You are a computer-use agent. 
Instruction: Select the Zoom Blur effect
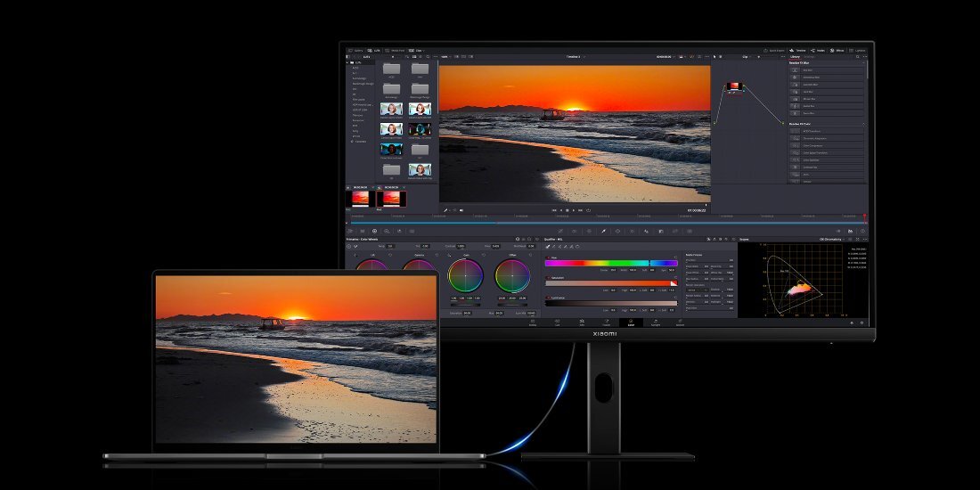(x=826, y=113)
